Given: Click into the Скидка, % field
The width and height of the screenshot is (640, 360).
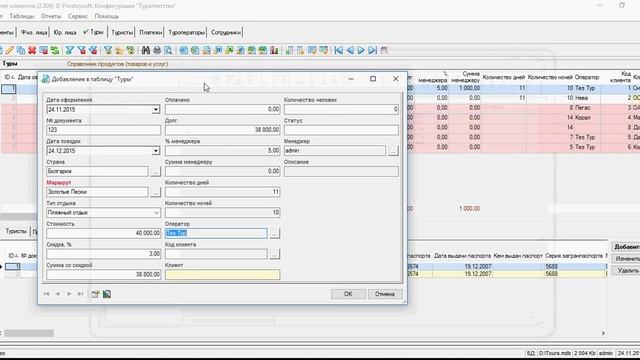Looking at the screenshot, I should 103,254.
